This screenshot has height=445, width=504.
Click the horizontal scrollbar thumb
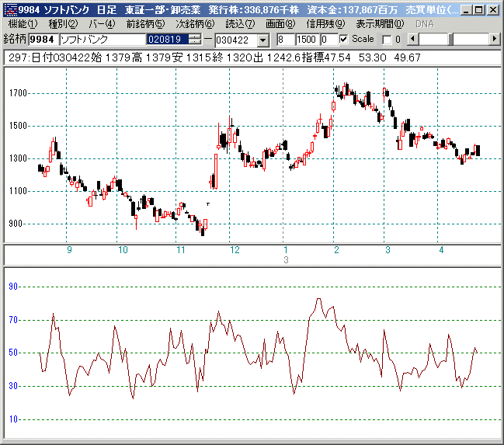[450, 40]
